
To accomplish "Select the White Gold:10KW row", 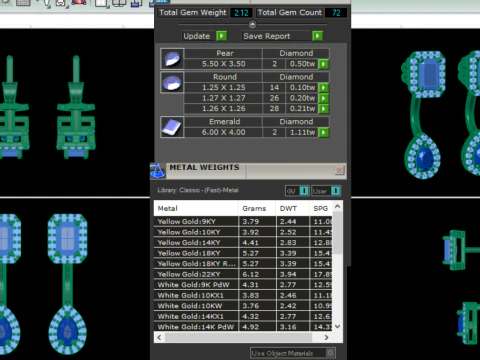I will pos(243,306).
